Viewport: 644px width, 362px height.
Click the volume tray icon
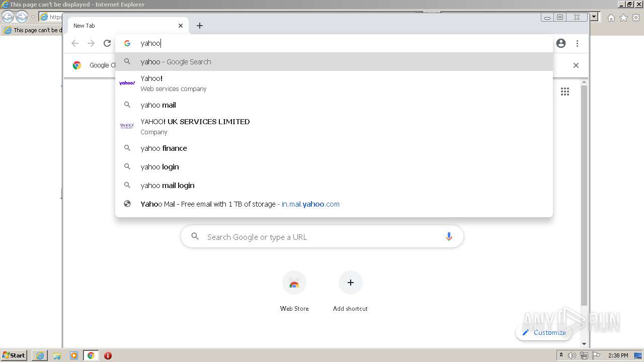click(572, 355)
